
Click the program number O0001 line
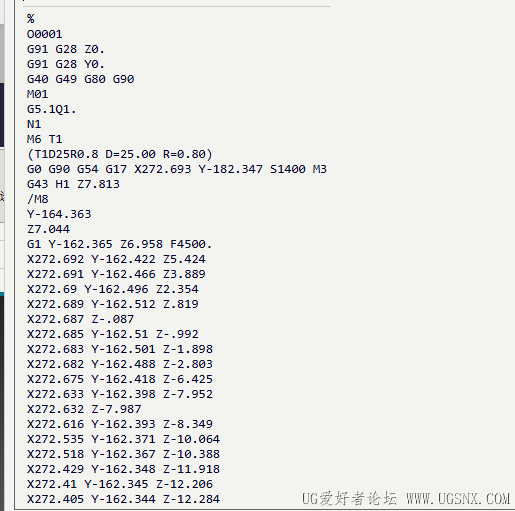(44, 34)
